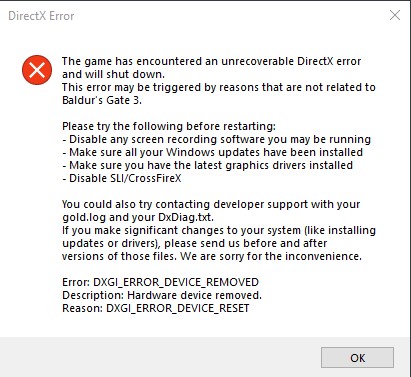
Task: Click 'Please try the following before restarting' line
Action: pos(169,126)
